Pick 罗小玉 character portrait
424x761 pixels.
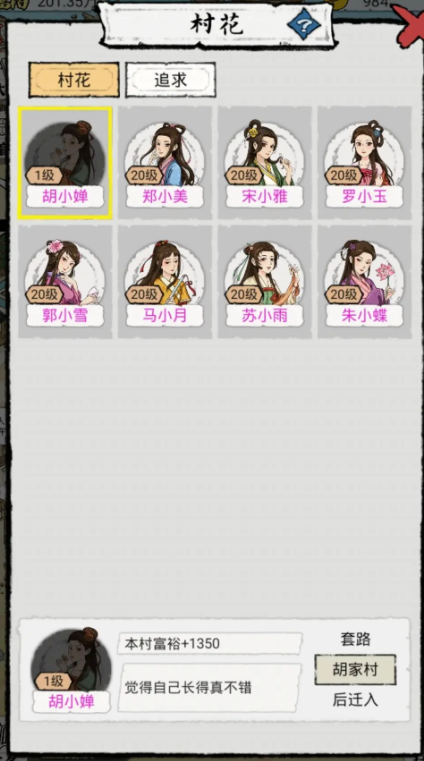365,163
